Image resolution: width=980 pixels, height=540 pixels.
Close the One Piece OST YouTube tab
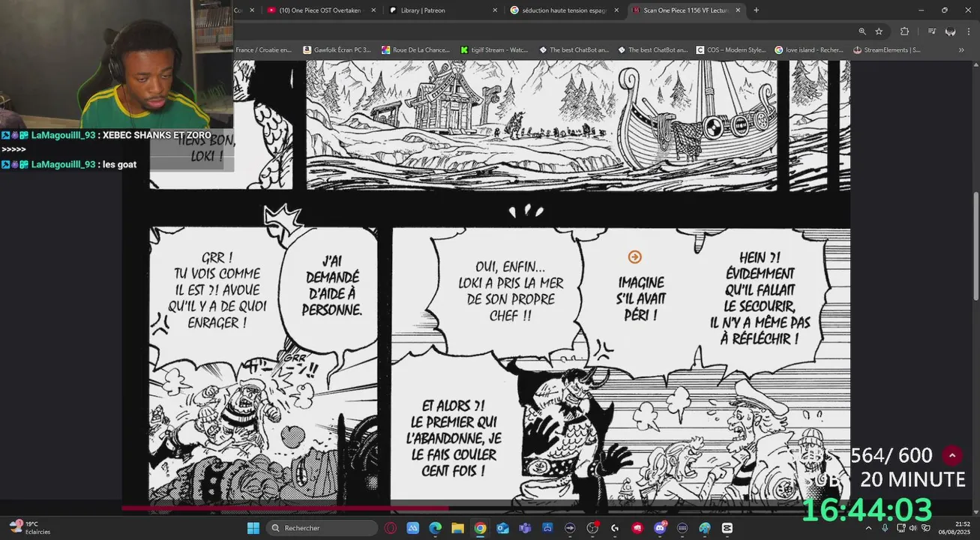(x=373, y=10)
